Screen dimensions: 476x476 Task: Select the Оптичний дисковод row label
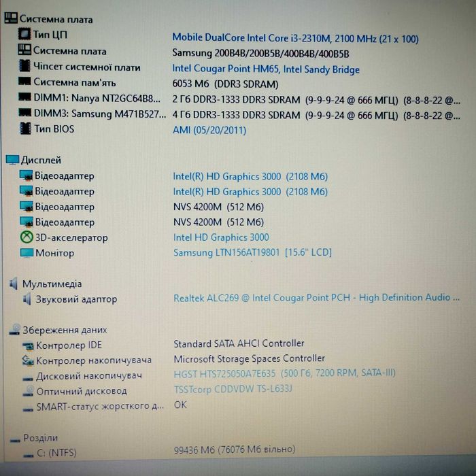[82, 391]
